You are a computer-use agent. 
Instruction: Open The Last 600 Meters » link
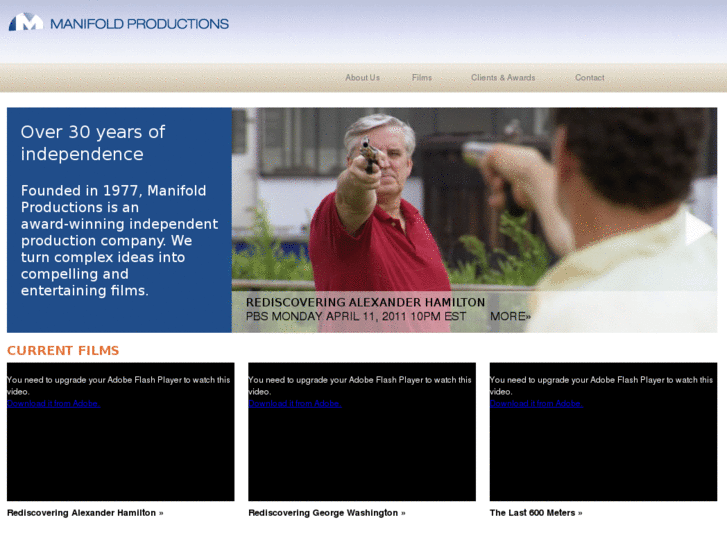point(536,513)
